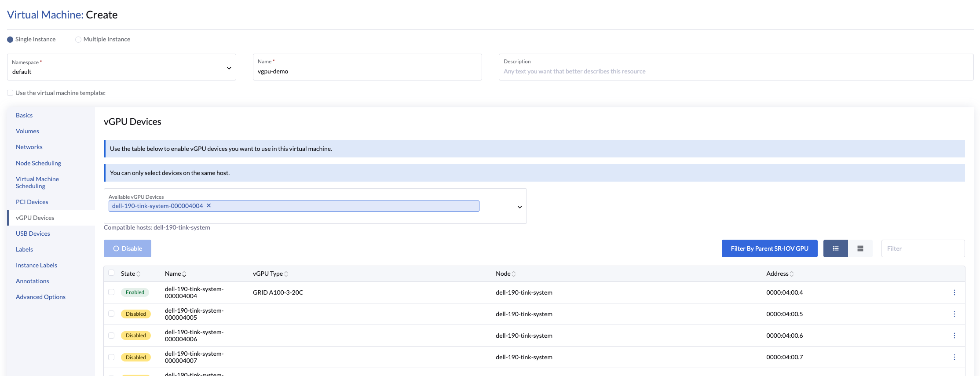Check Use the virtual machine template box

[10, 93]
